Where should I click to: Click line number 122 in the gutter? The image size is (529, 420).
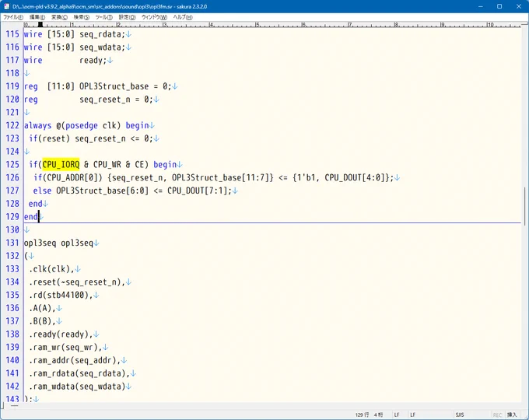point(12,125)
